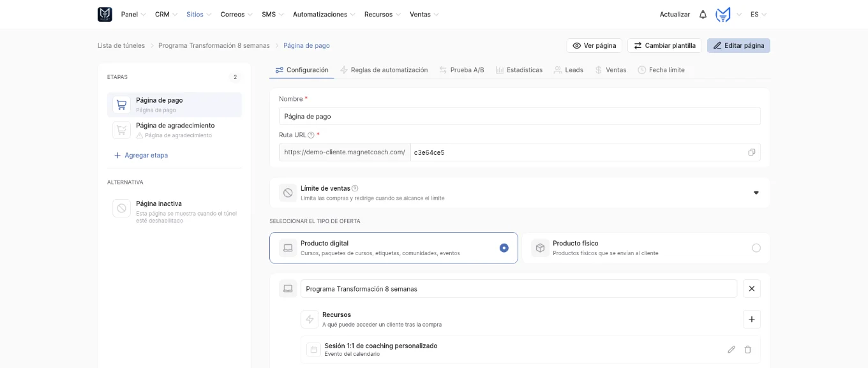Open the Fecha límite tab

661,70
